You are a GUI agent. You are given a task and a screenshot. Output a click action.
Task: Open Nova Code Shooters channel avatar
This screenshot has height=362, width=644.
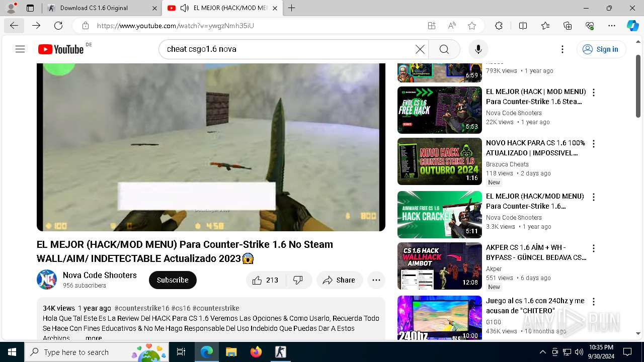coord(47,280)
